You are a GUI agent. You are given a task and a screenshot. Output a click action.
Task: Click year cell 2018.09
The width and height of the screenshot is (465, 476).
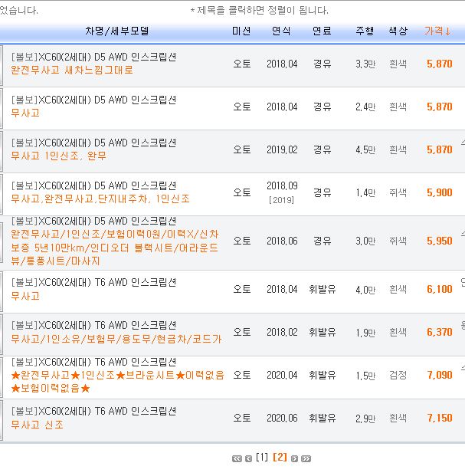point(282,185)
